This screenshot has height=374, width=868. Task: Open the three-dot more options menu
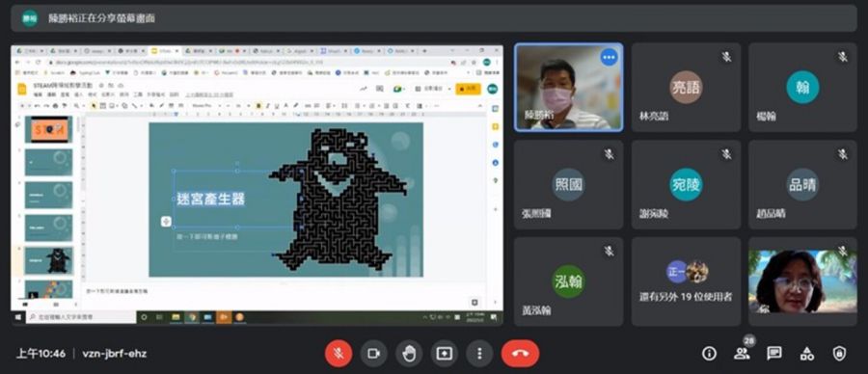(x=479, y=353)
